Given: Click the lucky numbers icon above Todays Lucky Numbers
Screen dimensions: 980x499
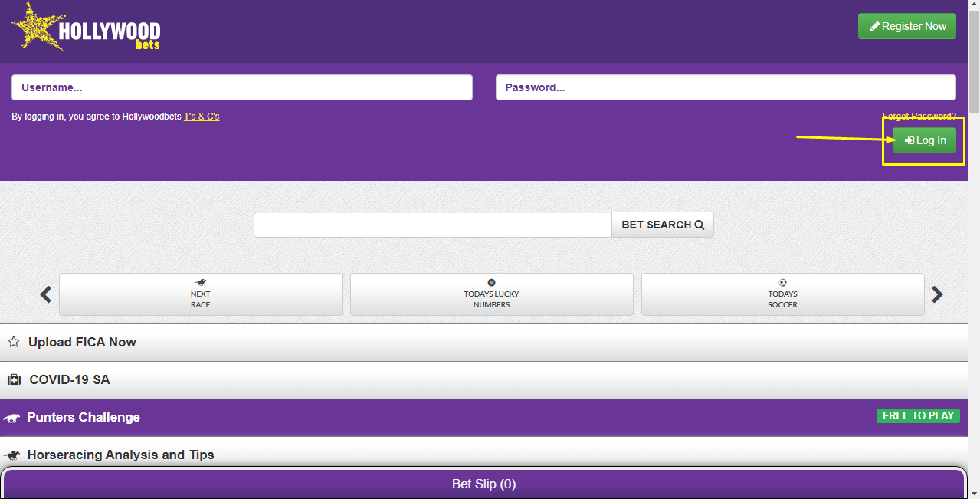Looking at the screenshot, I should click(x=491, y=283).
